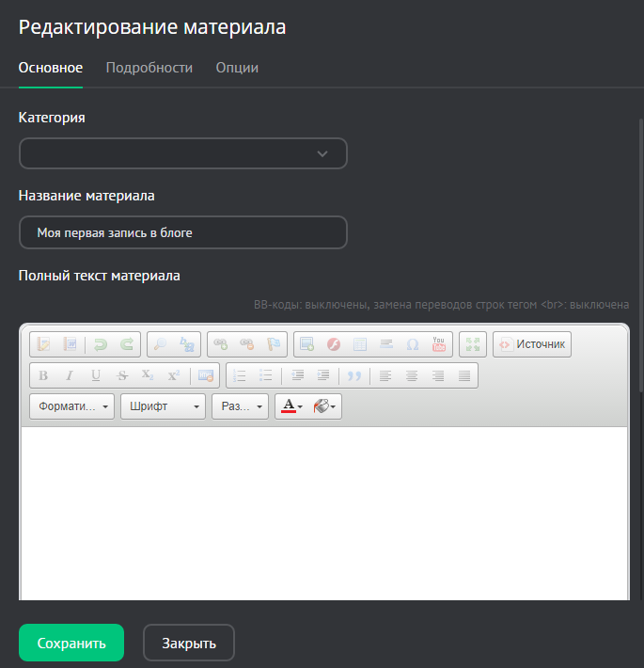Expand the paragraph format dropdown
This screenshot has height=668, width=644.
tap(73, 406)
